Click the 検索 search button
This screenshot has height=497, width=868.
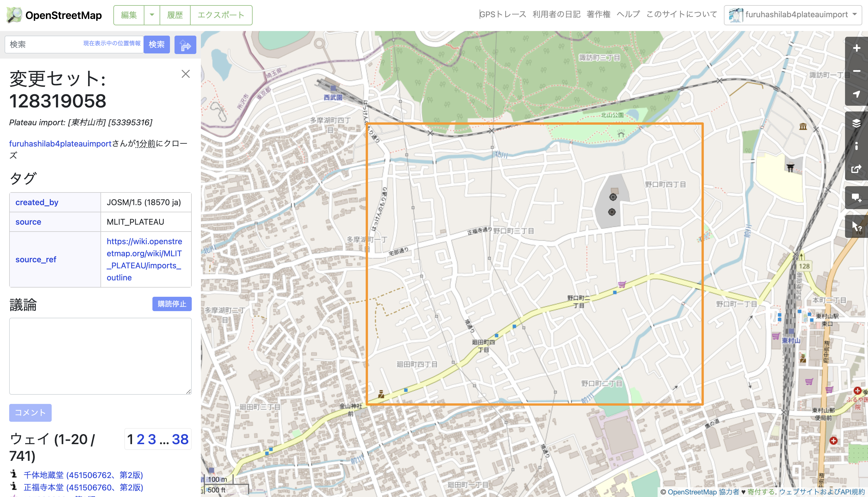coord(156,44)
